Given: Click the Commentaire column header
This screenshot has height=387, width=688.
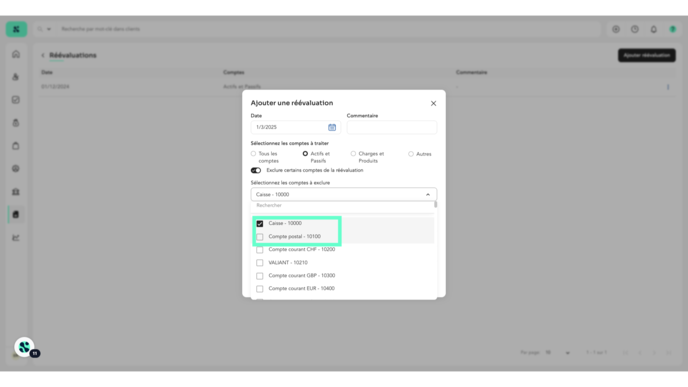Looking at the screenshot, I should pyautogui.click(x=471, y=72).
